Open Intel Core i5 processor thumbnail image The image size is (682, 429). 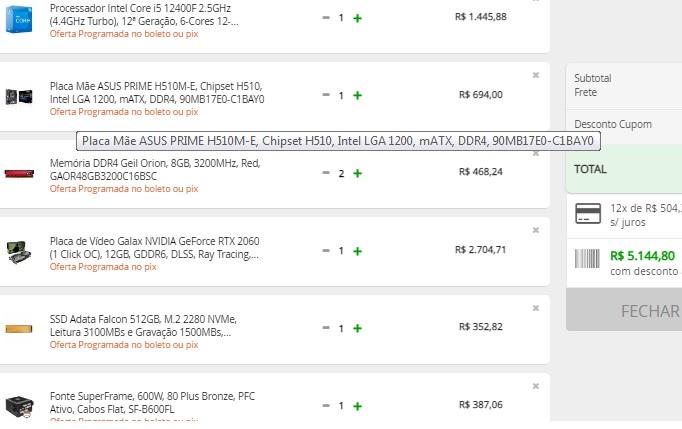point(19,19)
